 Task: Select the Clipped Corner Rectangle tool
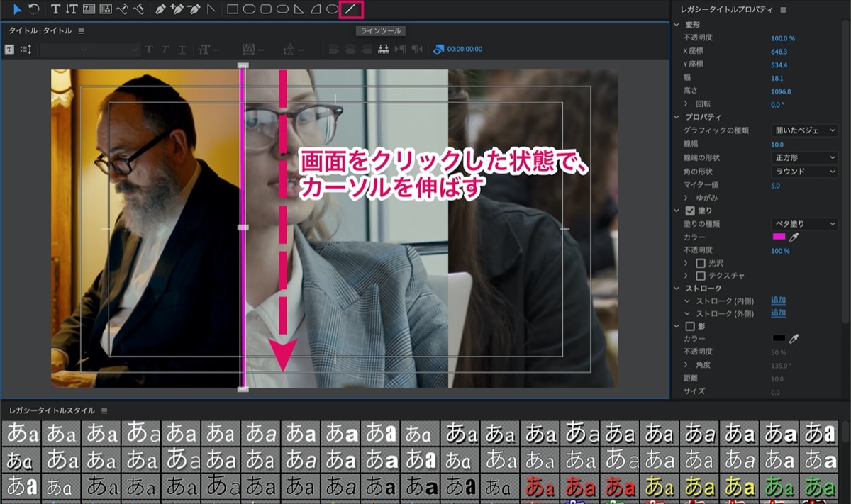(249, 9)
